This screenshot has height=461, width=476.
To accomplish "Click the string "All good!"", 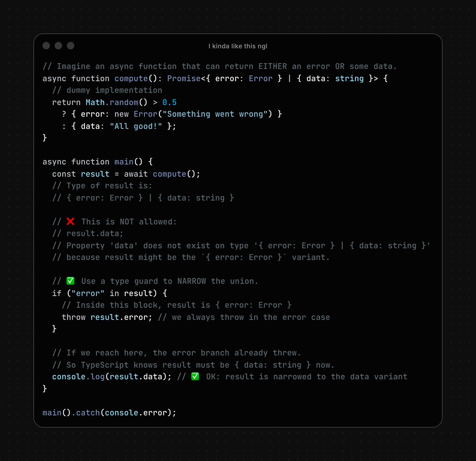I will tap(136, 126).
